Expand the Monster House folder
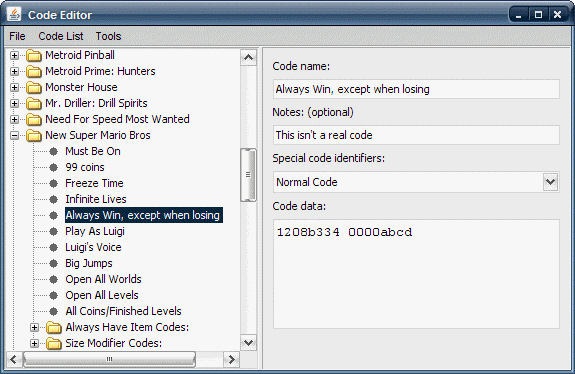 click(x=14, y=87)
